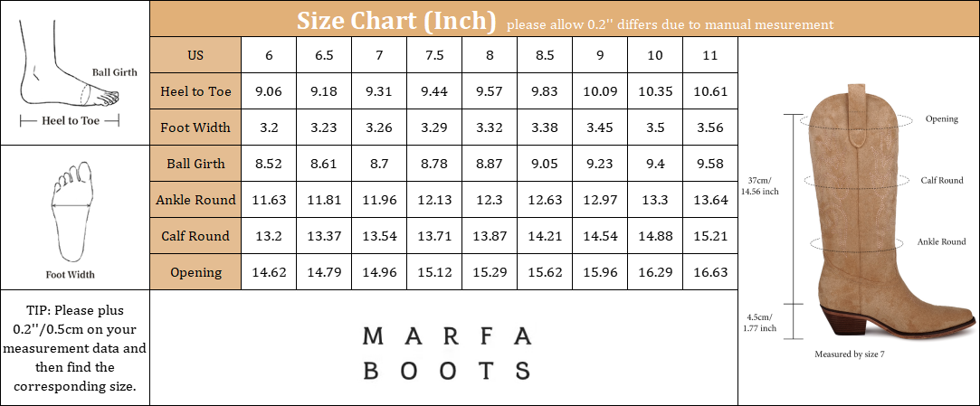Select the US size 11 column header

coord(710,55)
